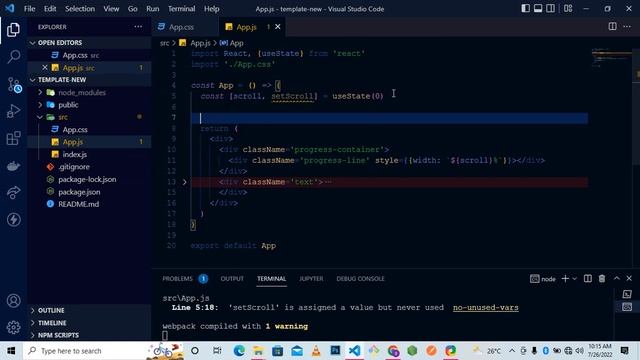
Task: Close the terminal panel
Action: pyautogui.click(x=629, y=278)
